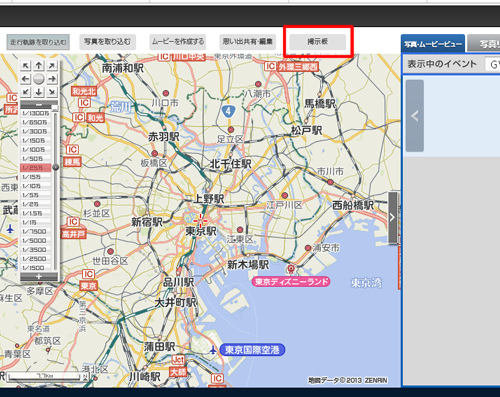Pan map down with south arrow
The image size is (500, 397).
point(39,92)
